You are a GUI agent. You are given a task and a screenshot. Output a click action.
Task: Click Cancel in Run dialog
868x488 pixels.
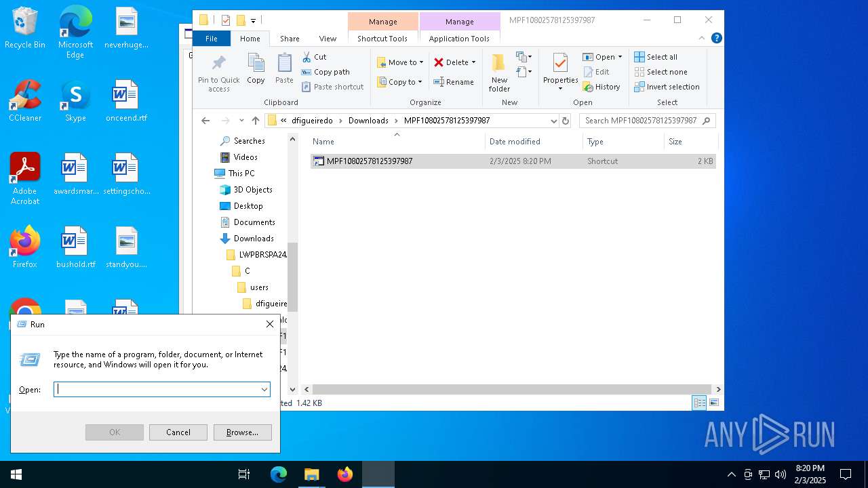[x=178, y=432]
